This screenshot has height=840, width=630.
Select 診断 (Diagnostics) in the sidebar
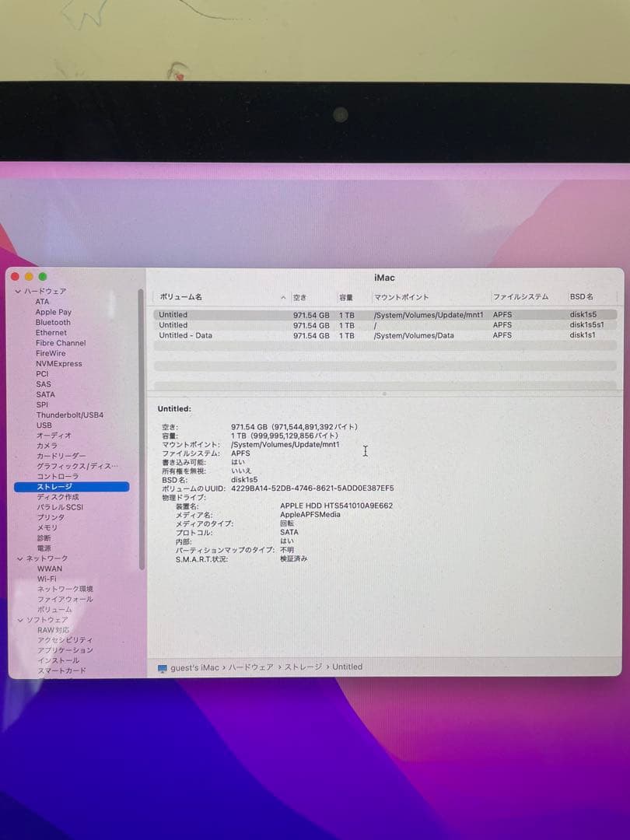43,537
